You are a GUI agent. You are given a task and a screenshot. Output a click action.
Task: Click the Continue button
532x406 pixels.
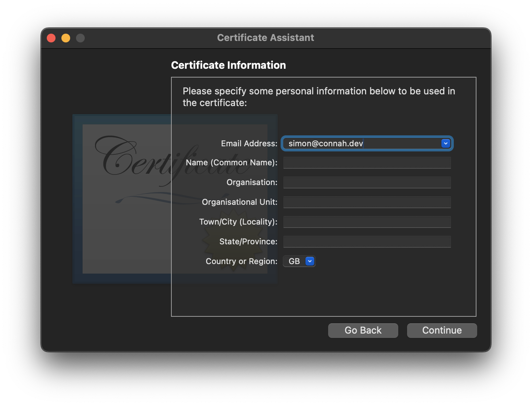click(x=442, y=330)
